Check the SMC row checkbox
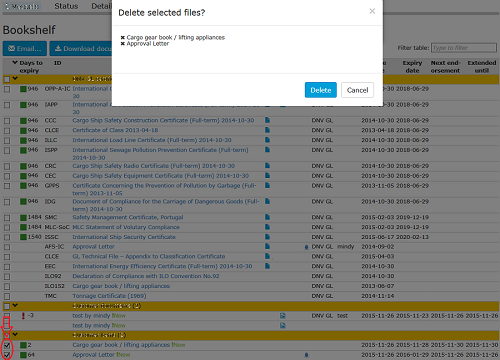The image size is (500, 360). click(7, 218)
